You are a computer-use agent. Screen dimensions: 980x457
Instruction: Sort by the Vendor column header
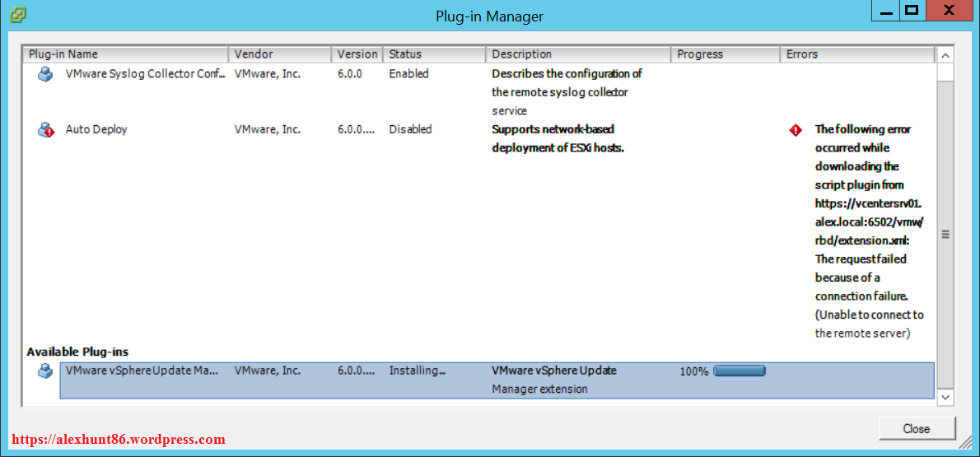[x=280, y=54]
